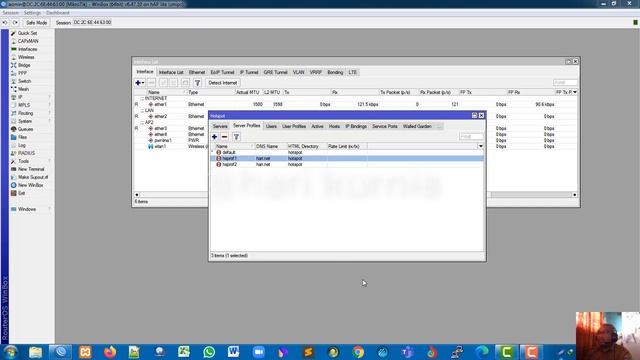The width and height of the screenshot is (640, 360).
Task: Click Exit in the sidebar
Action: click(x=21, y=193)
